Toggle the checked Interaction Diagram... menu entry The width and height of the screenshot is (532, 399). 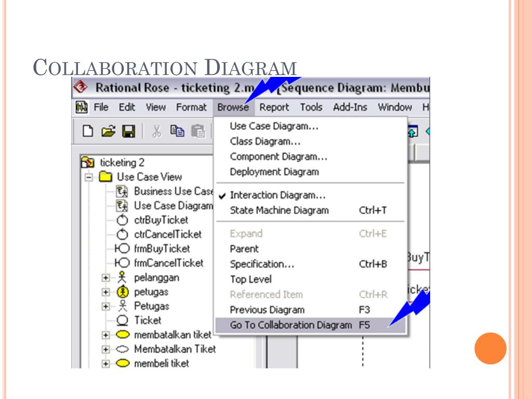(x=311, y=195)
